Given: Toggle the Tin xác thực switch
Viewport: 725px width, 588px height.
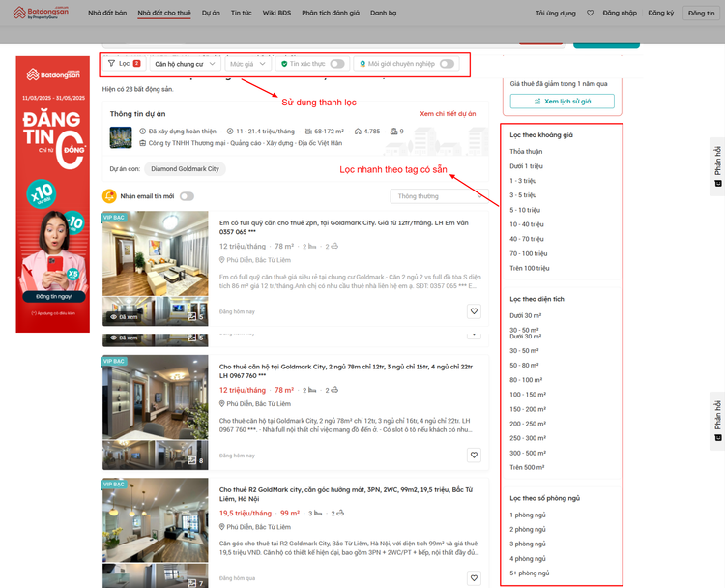Looking at the screenshot, I should 336,64.
